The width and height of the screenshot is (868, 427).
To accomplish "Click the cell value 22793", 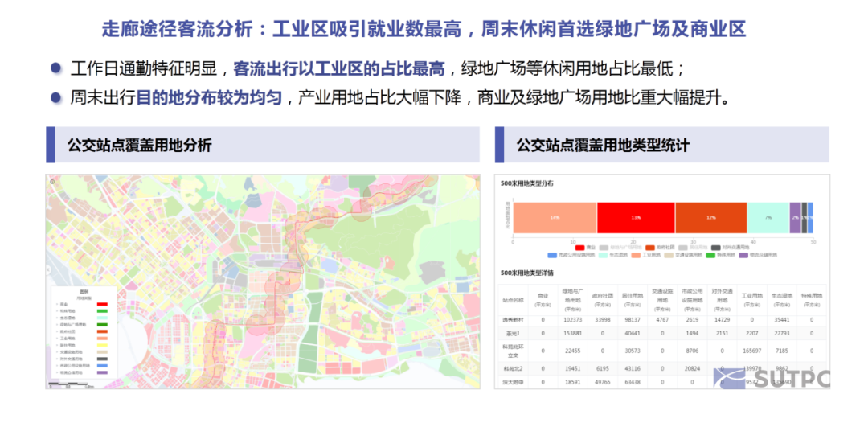I will (x=781, y=332).
